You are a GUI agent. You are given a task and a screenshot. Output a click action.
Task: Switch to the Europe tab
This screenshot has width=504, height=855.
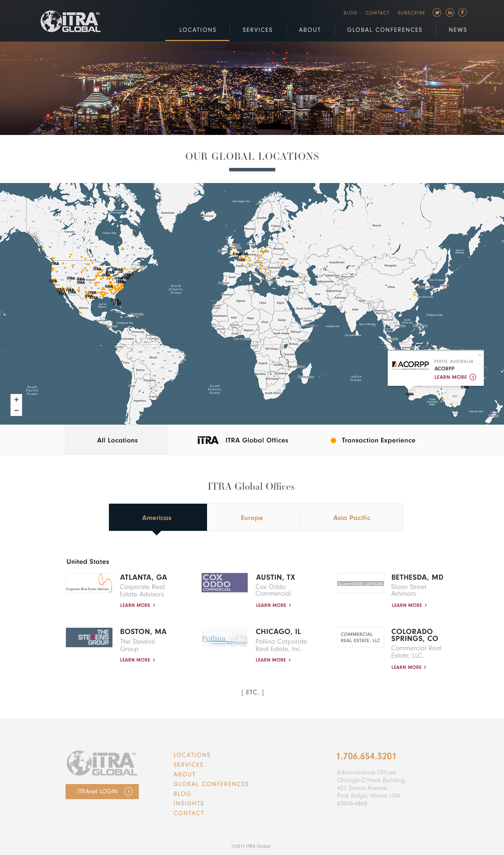pos(252,518)
